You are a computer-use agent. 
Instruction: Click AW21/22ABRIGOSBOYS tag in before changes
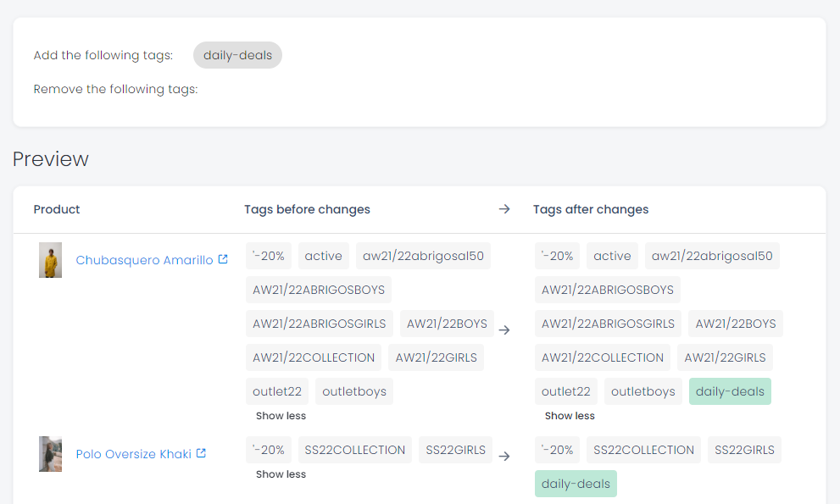tap(319, 290)
